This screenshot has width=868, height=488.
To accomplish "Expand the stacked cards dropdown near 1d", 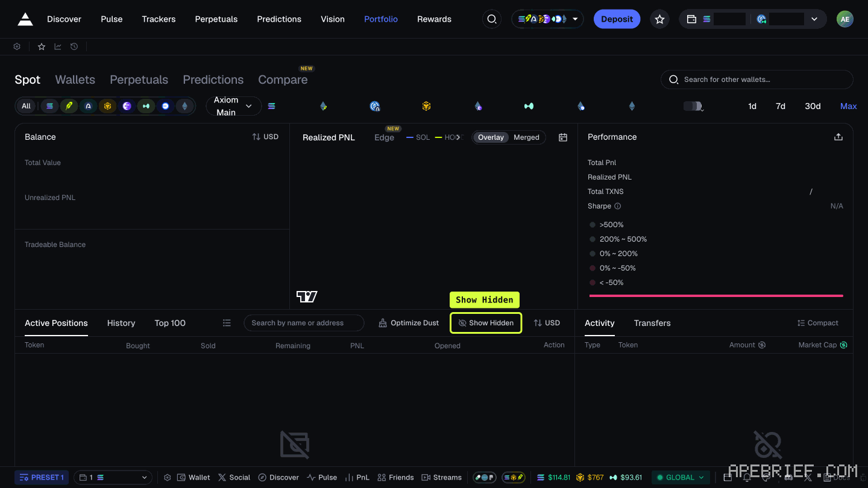I will 693,106.
